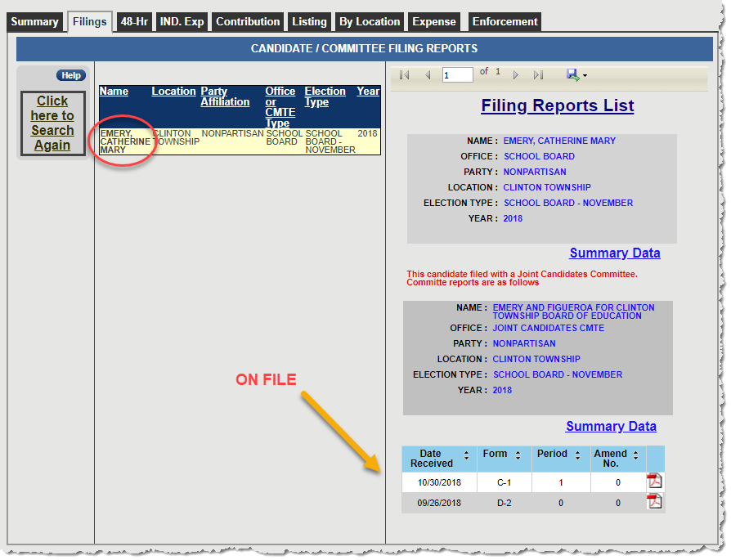The width and height of the screenshot is (731, 560).
Task: Sort by Date Received column
Action: [466, 455]
